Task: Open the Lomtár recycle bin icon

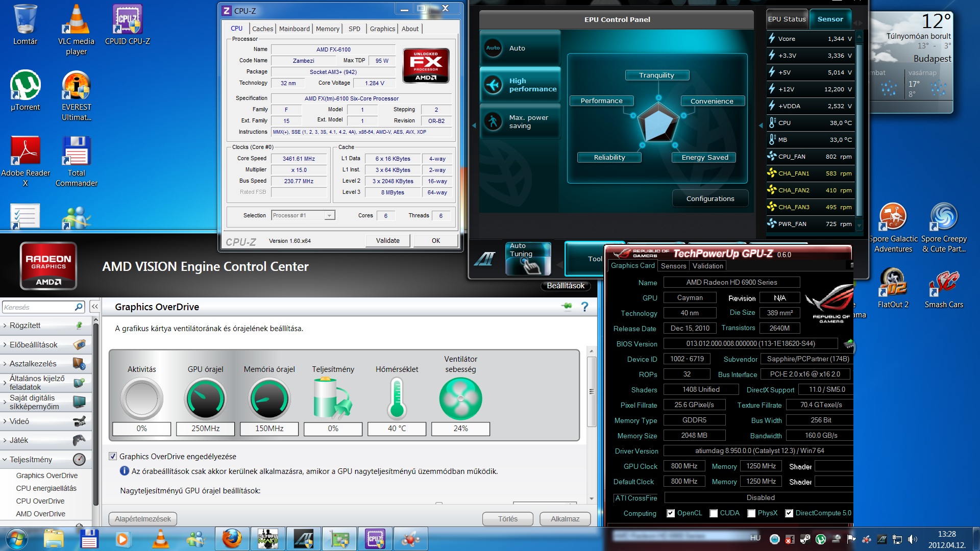Action: tap(25, 24)
